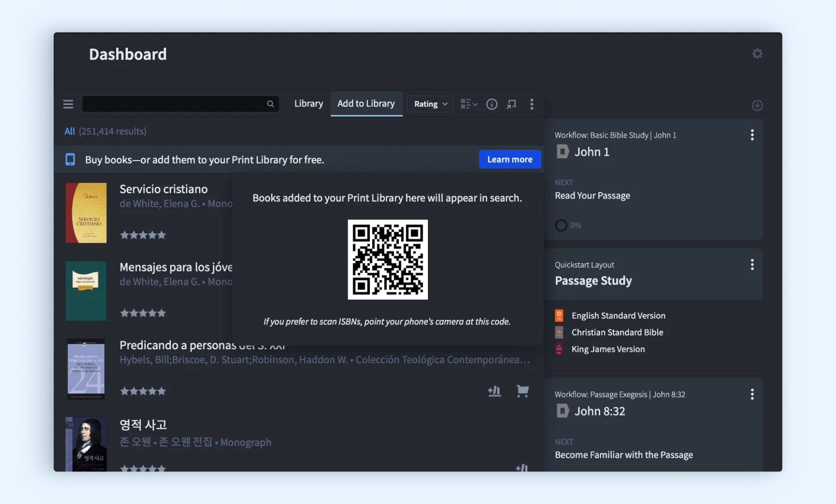Click the Dashboard heading
Image resolution: width=836 pixels, height=504 pixels.
coord(127,54)
